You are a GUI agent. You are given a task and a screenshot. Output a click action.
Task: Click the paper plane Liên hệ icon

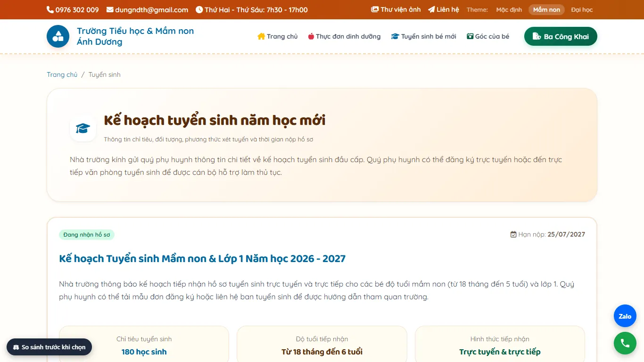point(431,9)
